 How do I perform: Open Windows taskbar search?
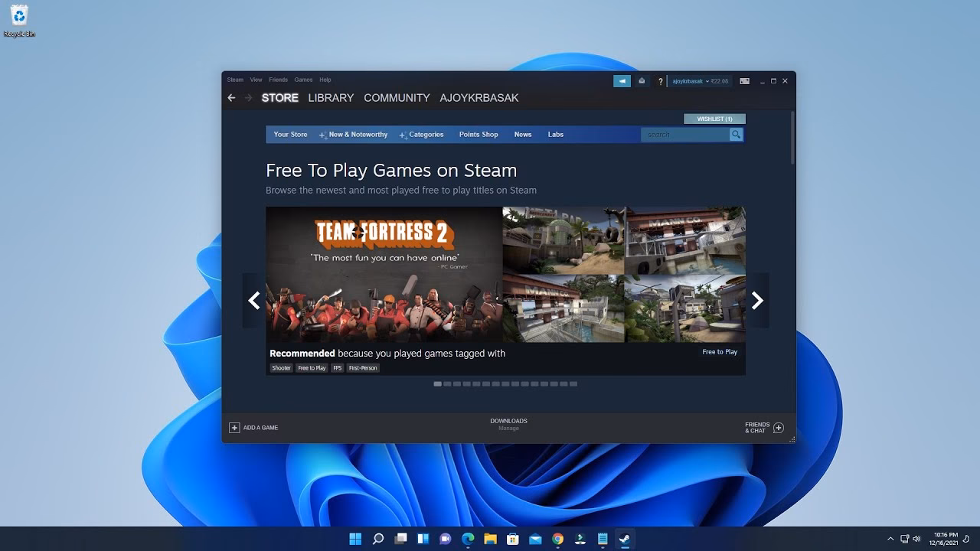point(377,539)
